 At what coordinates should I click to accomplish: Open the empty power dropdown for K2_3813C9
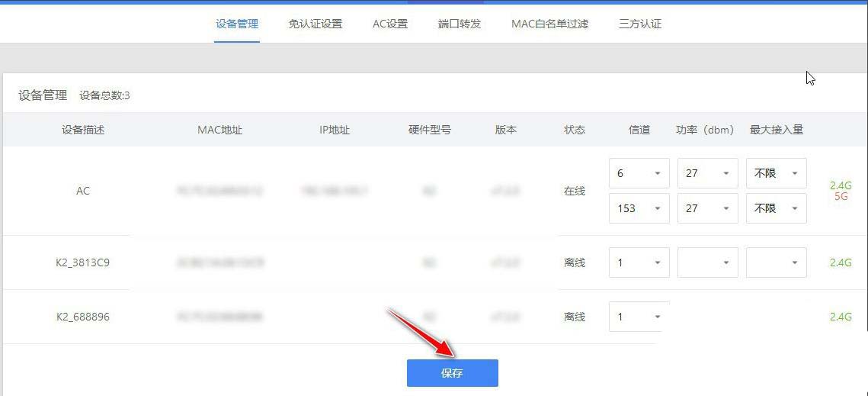(707, 262)
